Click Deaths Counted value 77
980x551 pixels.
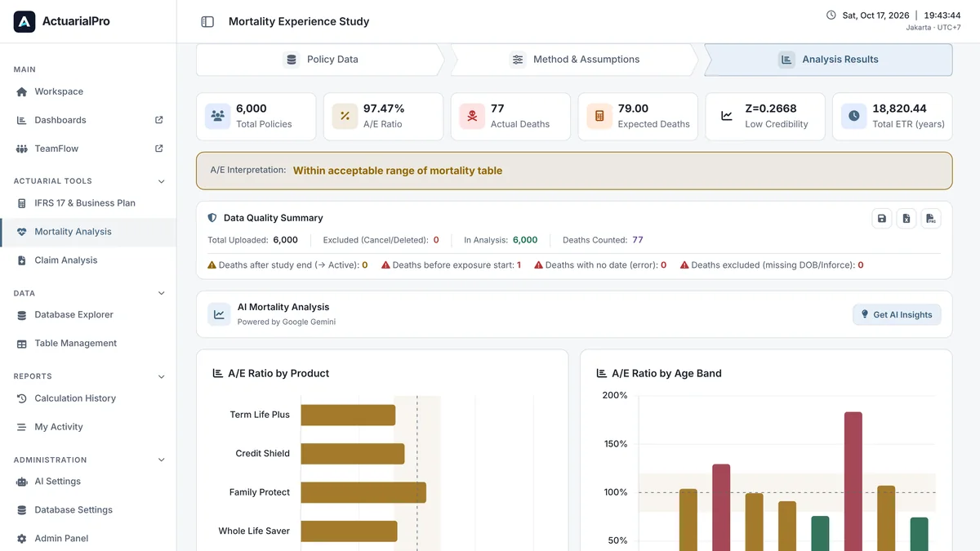[x=638, y=240]
